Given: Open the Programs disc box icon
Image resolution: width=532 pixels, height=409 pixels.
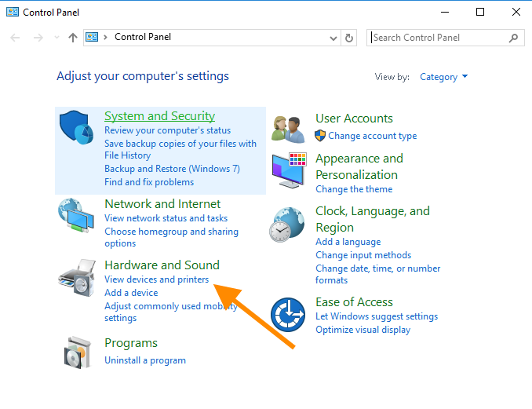Looking at the screenshot, I should [78, 352].
